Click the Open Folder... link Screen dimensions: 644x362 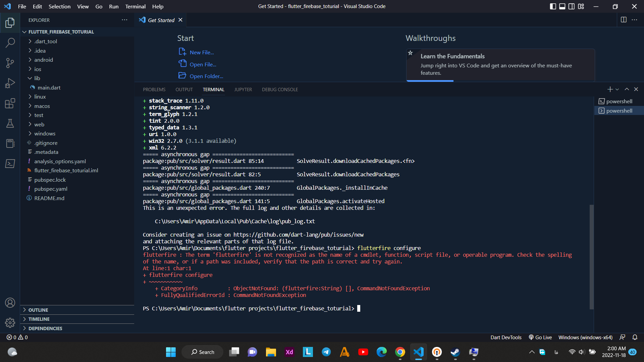click(201, 76)
